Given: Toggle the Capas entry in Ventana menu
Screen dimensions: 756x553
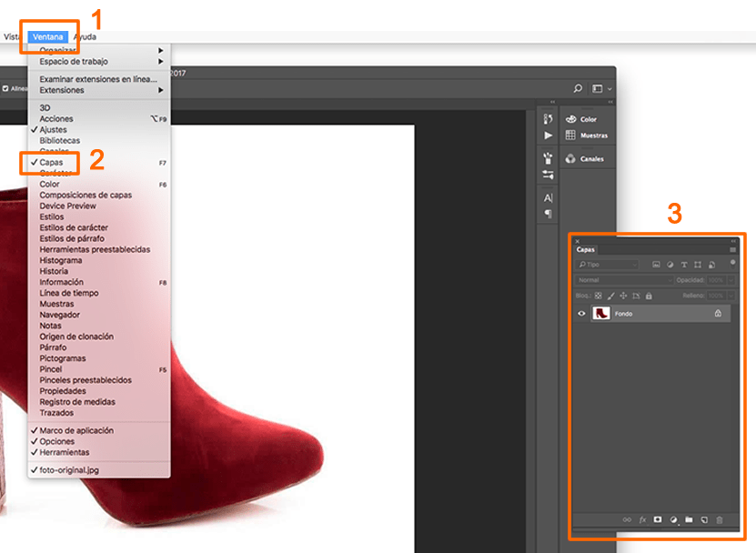Looking at the screenshot, I should click(51, 162).
